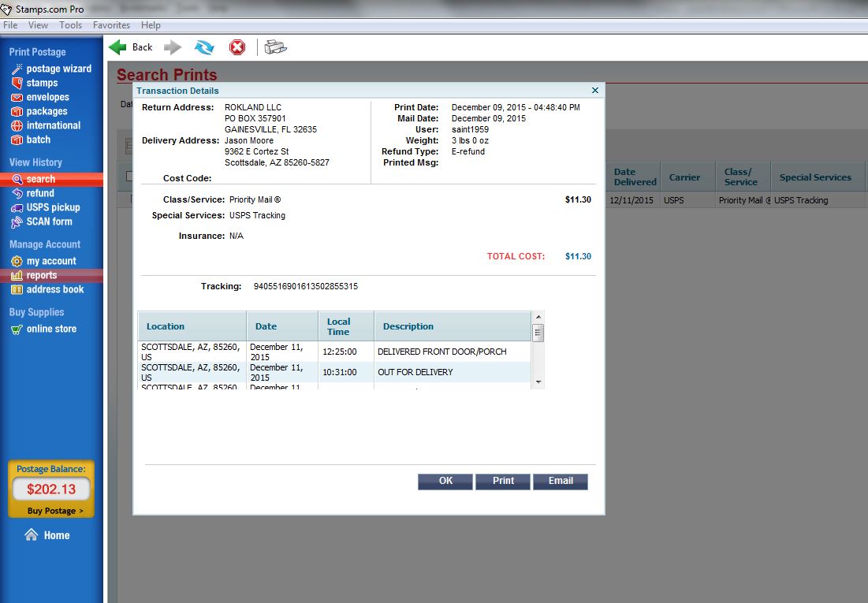This screenshot has height=603, width=868.
Task: Open the Home page link
Action: pos(56,535)
